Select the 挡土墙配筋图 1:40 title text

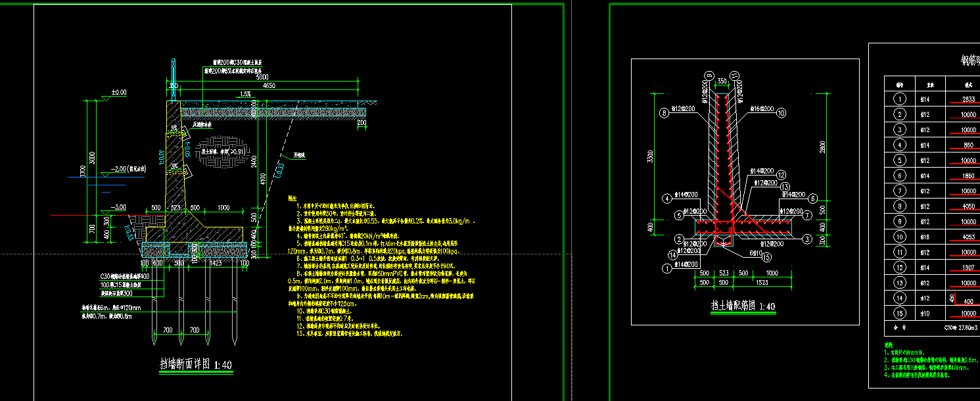tap(743, 306)
